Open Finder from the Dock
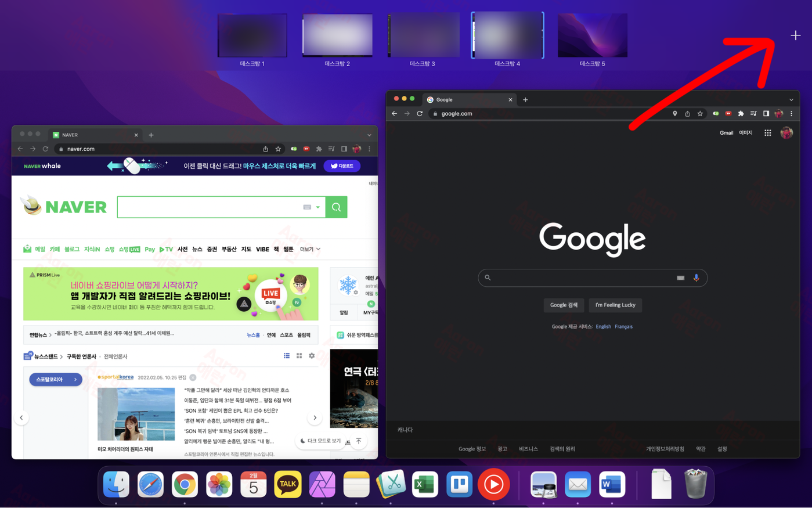This screenshot has height=508, width=812. 116,484
